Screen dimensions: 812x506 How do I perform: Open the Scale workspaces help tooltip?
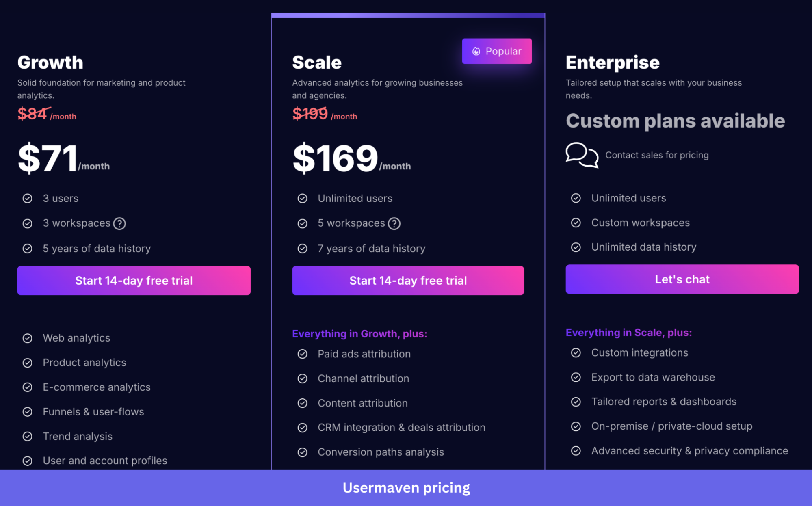394,223
